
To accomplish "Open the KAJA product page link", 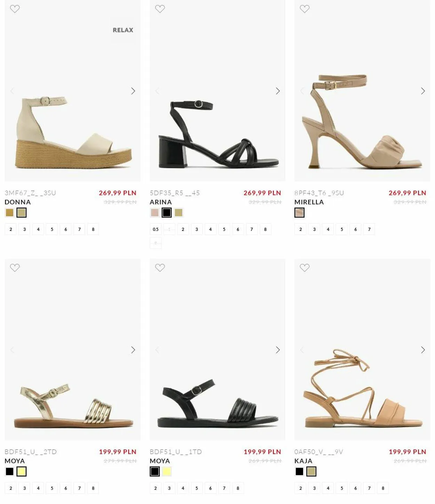I will [303, 461].
